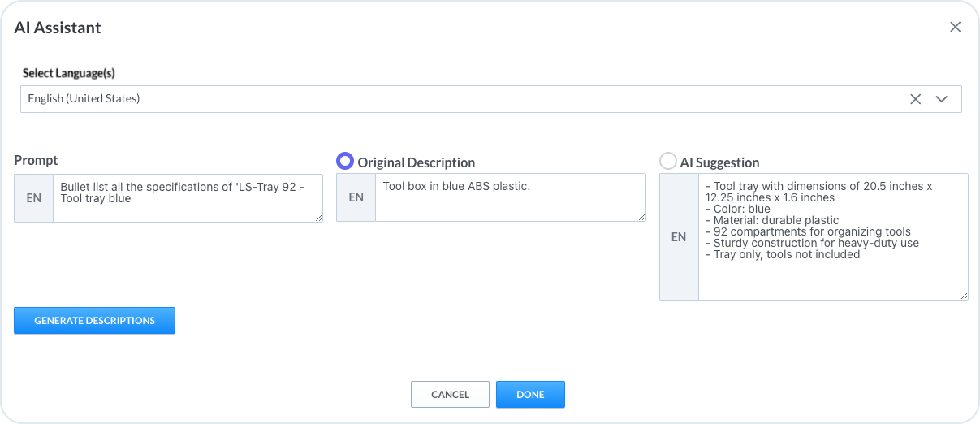Click the Select Language(s) label
Viewport: 980px width, 424px height.
69,73
